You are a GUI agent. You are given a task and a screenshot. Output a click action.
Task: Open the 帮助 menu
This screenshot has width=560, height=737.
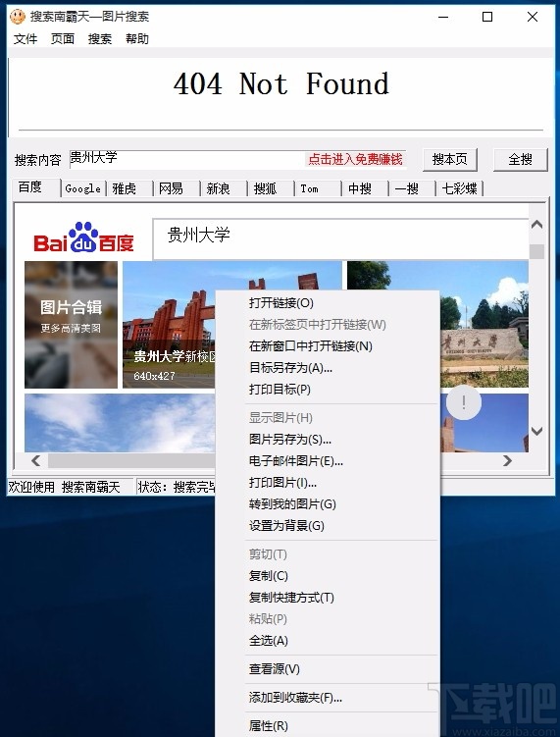[137, 39]
